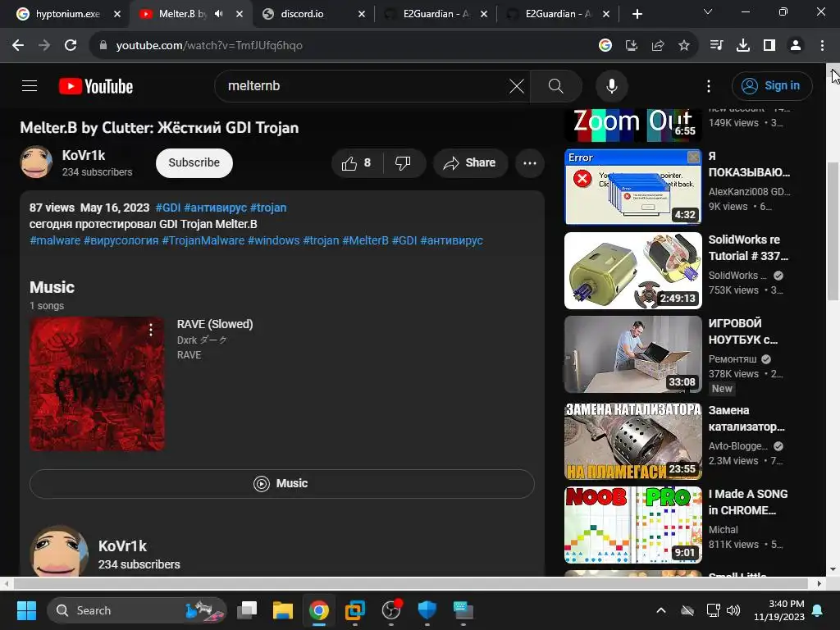840x630 pixels.
Task: Open clock and date 3:40 PM
Action: point(779,610)
